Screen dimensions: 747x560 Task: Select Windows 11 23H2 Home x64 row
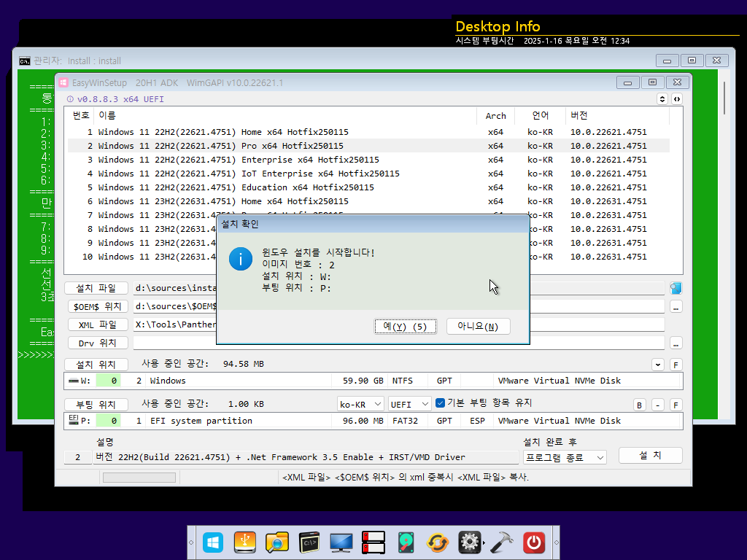[368, 201]
